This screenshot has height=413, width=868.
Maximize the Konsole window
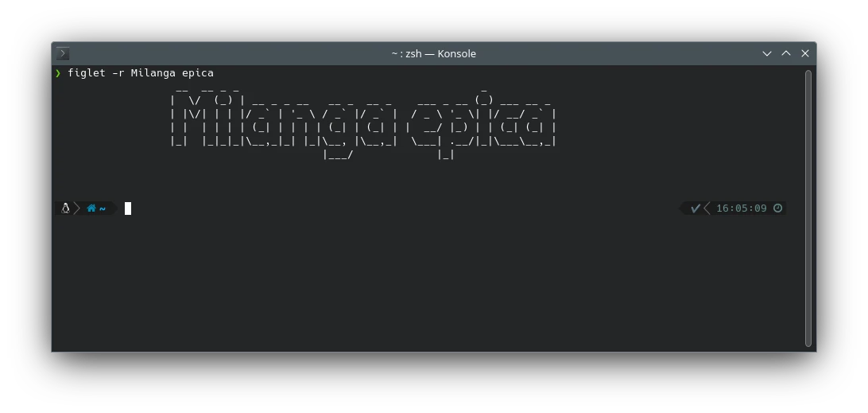(786, 53)
